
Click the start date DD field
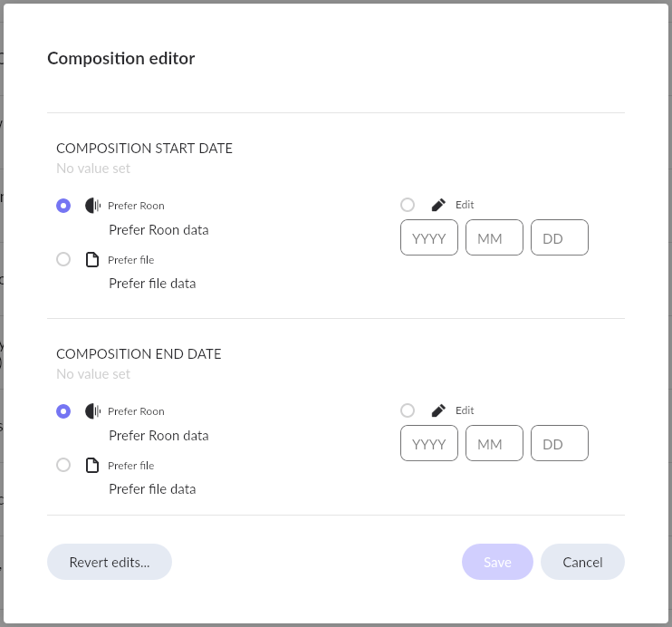tap(560, 238)
